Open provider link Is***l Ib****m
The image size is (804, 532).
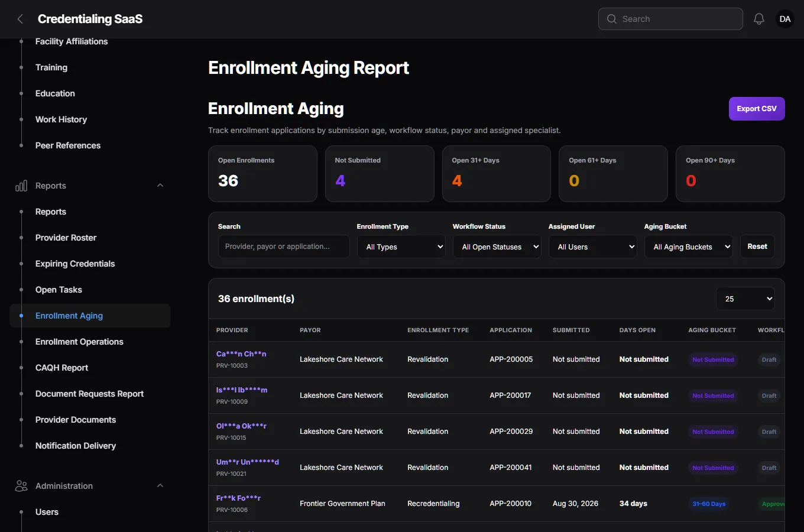(242, 390)
